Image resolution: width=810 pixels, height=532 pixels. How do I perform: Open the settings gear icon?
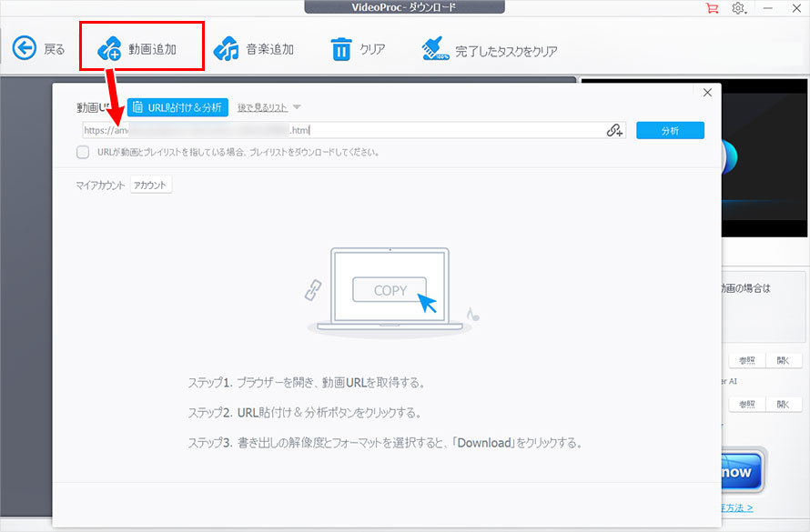pos(739,7)
